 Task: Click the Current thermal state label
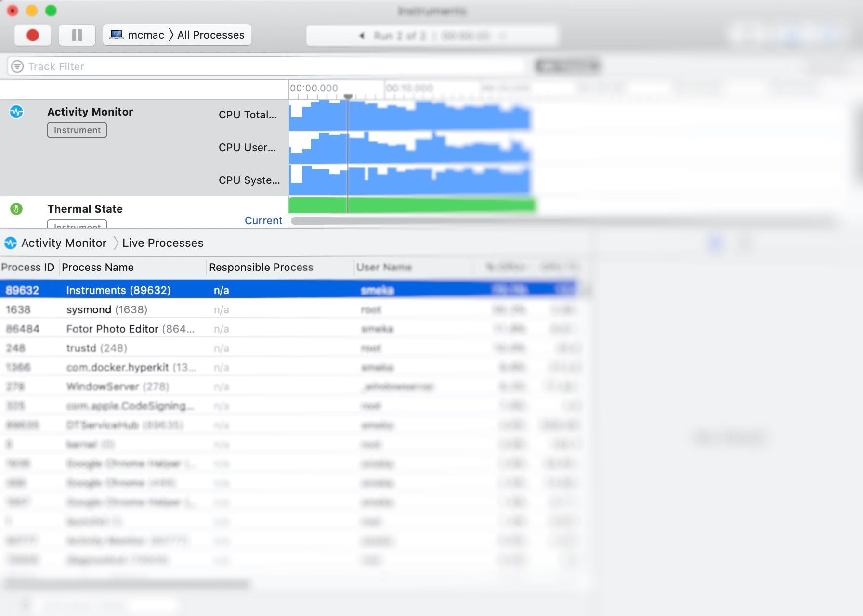[263, 220]
